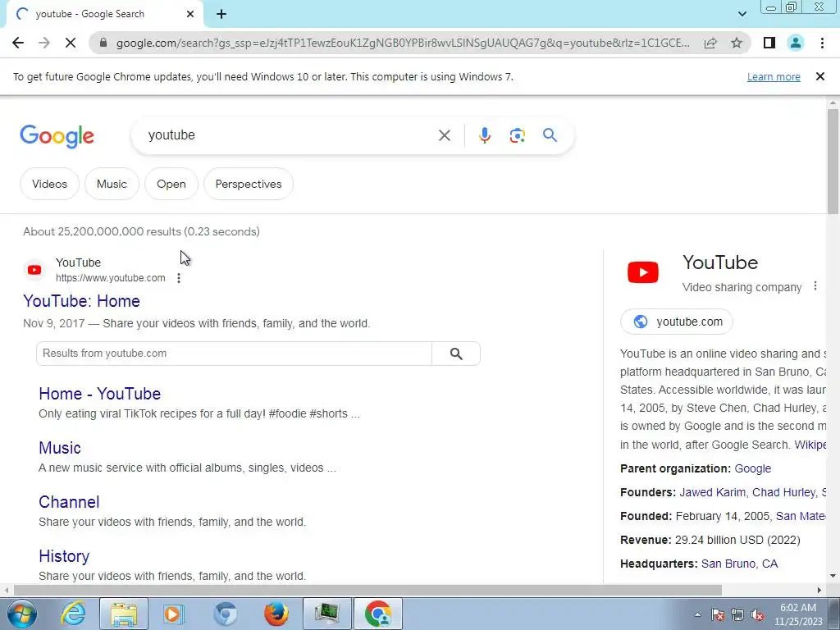Start a voice search with microphone
The width and height of the screenshot is (840, 630).
484,135
